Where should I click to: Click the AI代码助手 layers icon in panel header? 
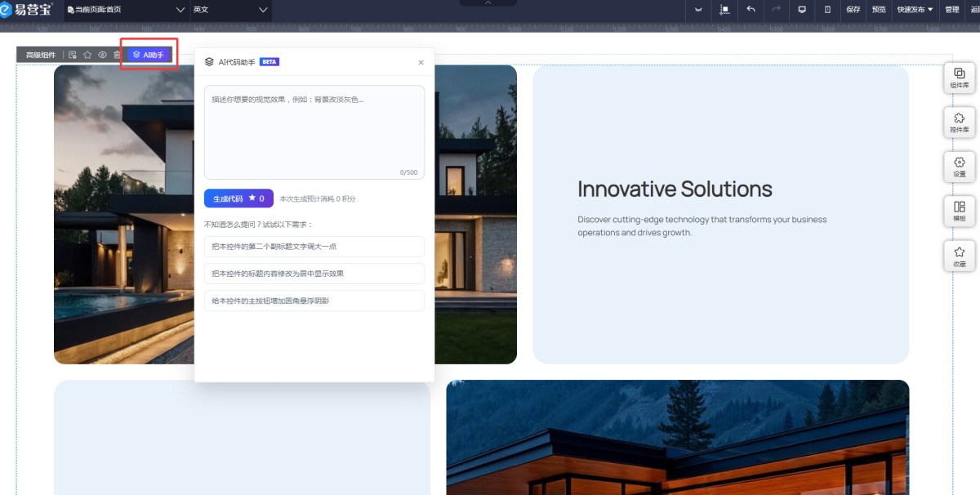[209, 62]
